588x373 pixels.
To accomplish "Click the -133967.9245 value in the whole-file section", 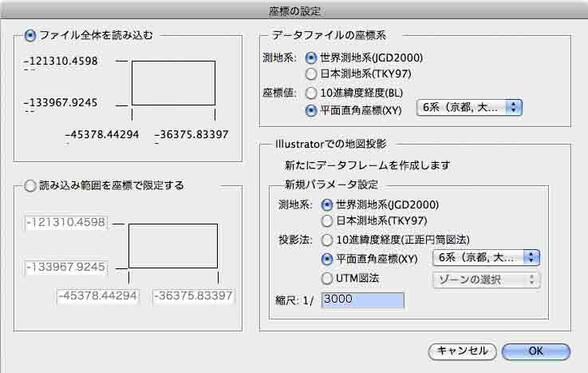I will pos(61,102).
